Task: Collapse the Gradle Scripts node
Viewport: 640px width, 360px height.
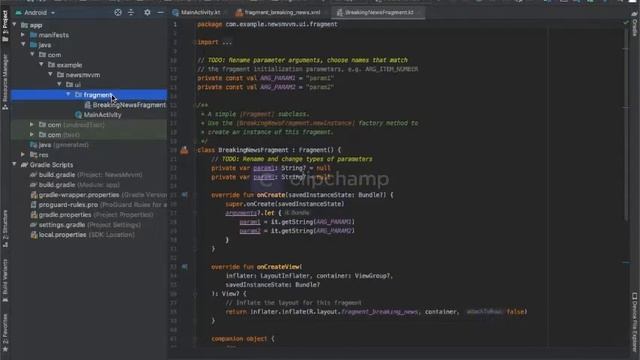Action: pos(15,164)
